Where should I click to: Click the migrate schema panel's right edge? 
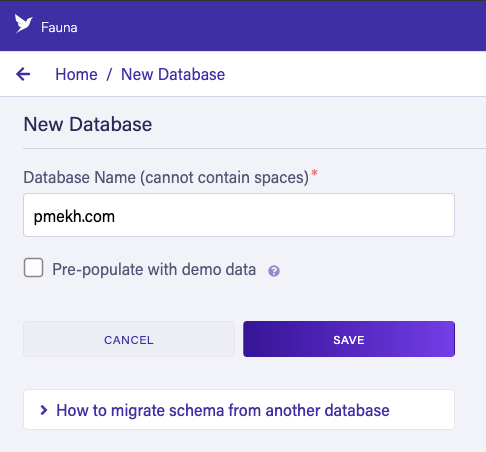[450, 410]
